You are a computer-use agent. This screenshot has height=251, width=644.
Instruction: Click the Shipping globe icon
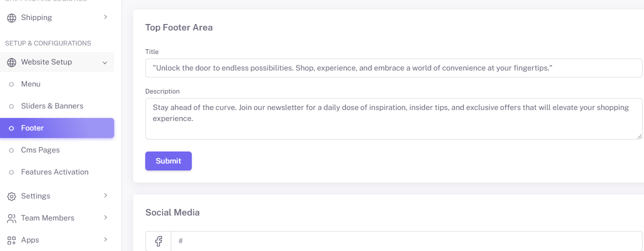pyautogui.click(x=12, y=18)
